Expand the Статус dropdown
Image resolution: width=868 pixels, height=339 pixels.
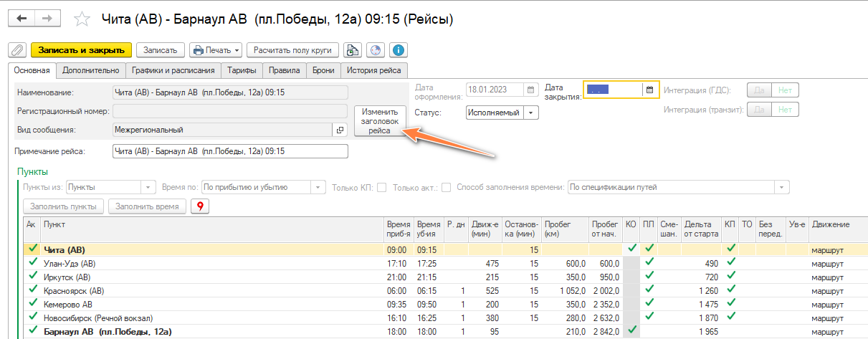(x=530, y=113)
